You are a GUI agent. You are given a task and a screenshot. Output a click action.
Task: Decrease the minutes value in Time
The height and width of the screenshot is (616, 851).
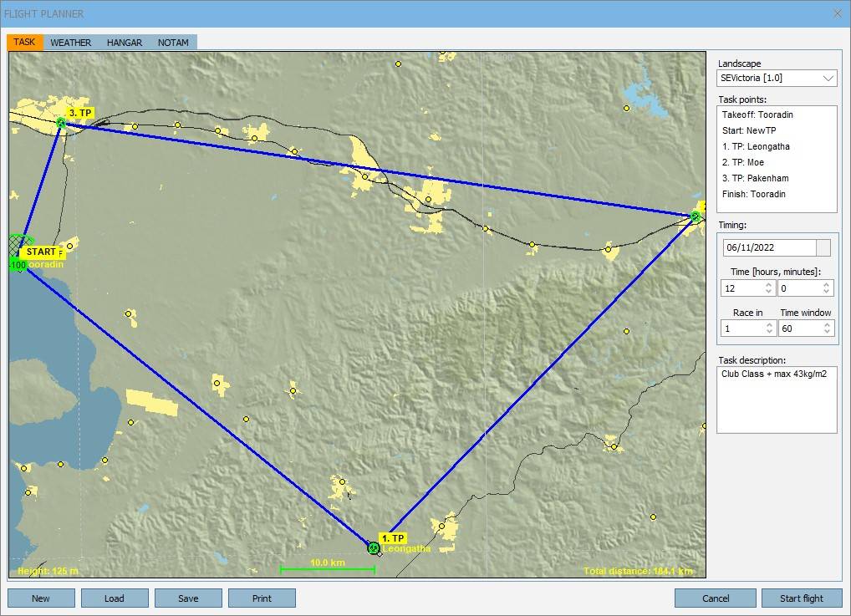826,292
